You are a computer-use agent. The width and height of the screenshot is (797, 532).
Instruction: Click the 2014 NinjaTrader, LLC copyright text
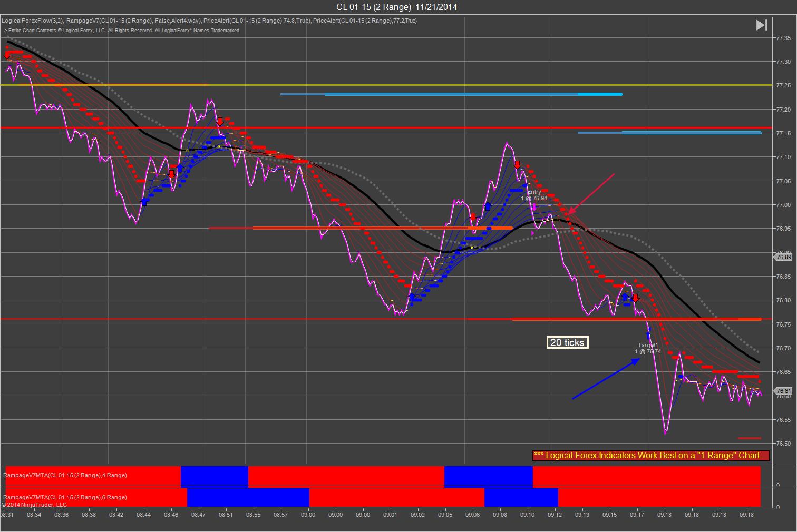(x=34, y=505)
